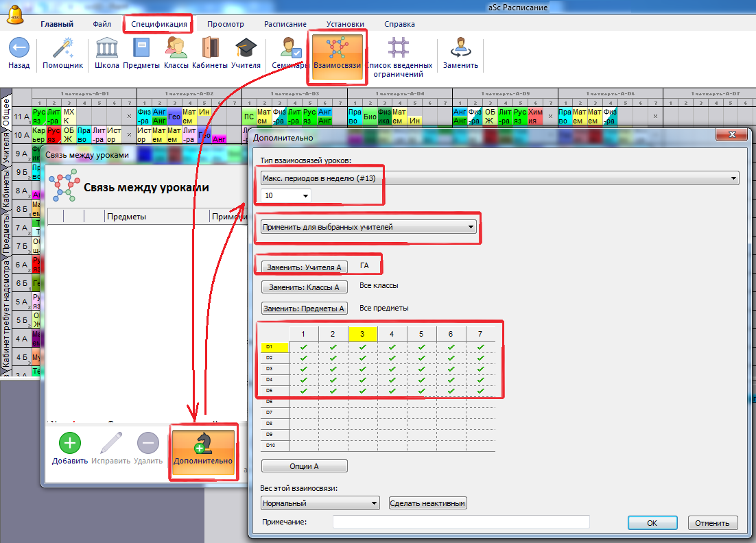
Task: Click the Заменить toolbar icon
Action: click(460, 49)
